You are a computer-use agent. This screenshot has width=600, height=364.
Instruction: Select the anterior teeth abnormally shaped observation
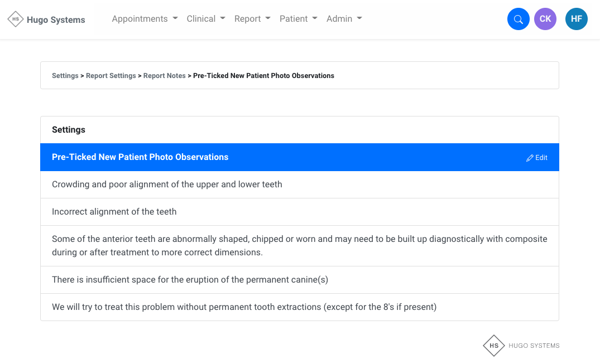pyautogui.click(x=299, y=246)
